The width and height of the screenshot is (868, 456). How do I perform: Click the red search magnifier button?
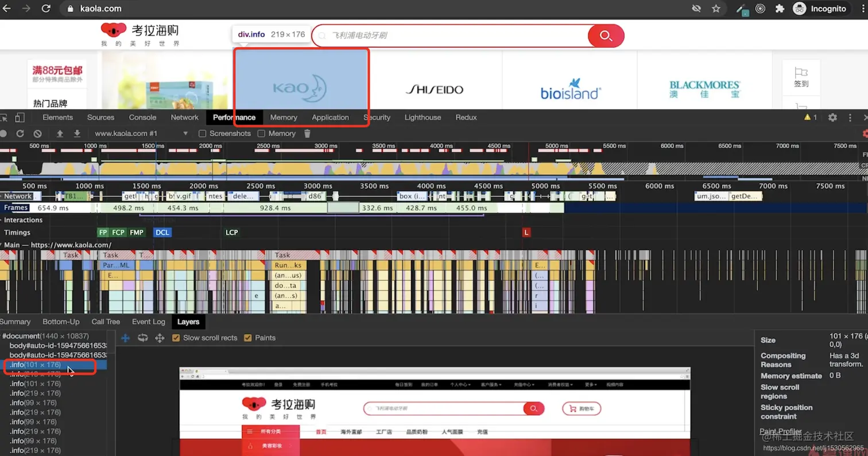coord(606,36)
